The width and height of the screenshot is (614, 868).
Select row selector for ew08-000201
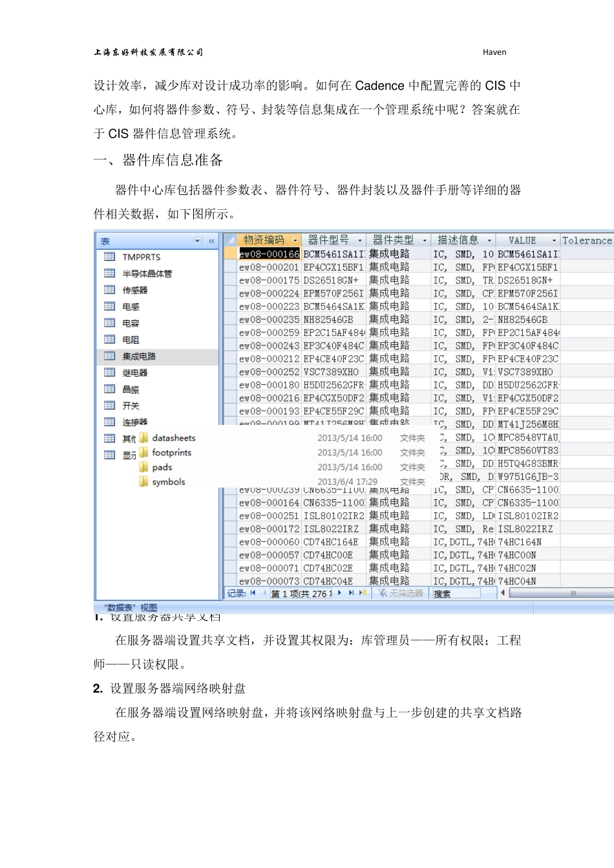pyautogui.click(x=229, y=267)
